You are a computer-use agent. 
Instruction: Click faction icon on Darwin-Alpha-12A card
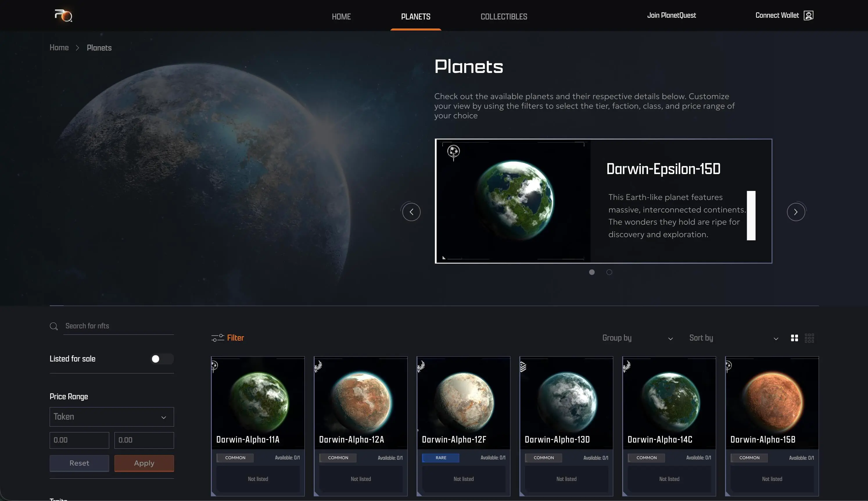[x=318, y=366]
